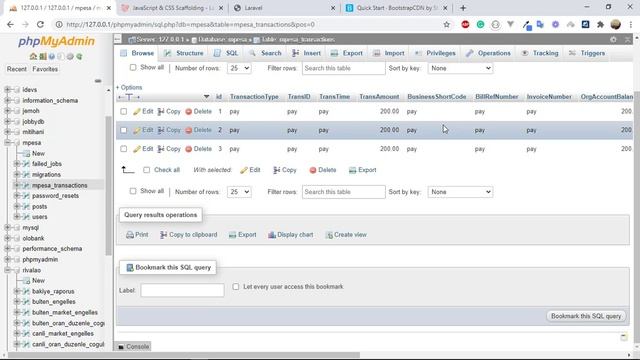Click the phpMyAdmin home icon
The width and height of the screenshot is (640, 360).
[x=33, y=56]
